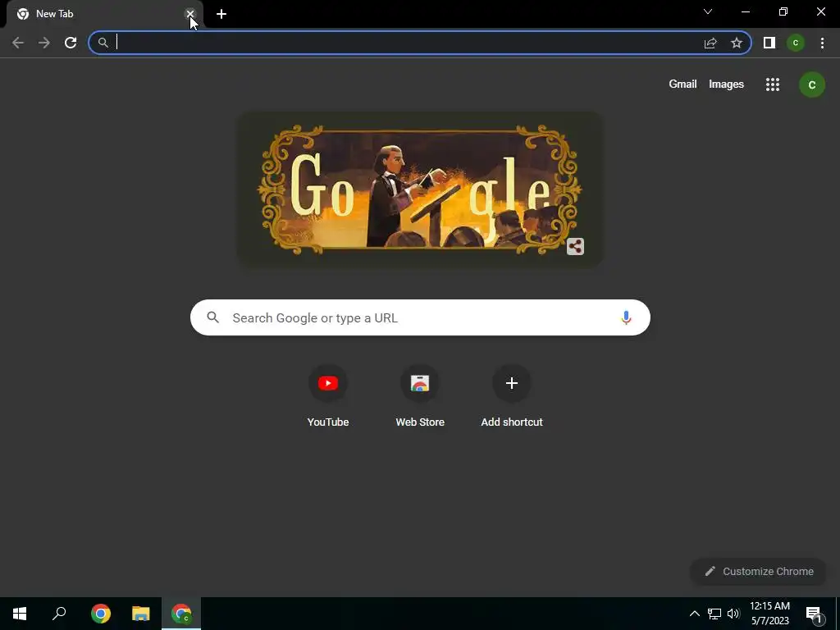Expand the tab search chevron
This screenshot has width=840, height=630.
(x=708, y=11)
